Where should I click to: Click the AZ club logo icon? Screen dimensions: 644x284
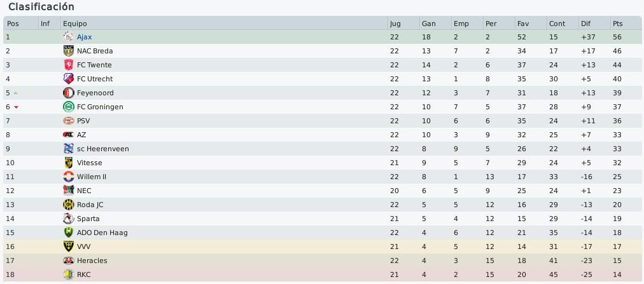pos(69,135)
